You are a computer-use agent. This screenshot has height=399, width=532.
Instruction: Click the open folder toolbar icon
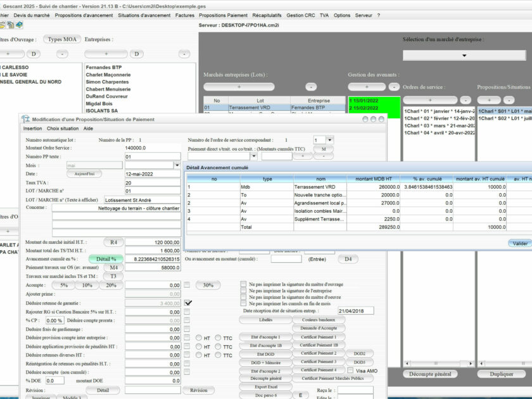pos(3,25)
